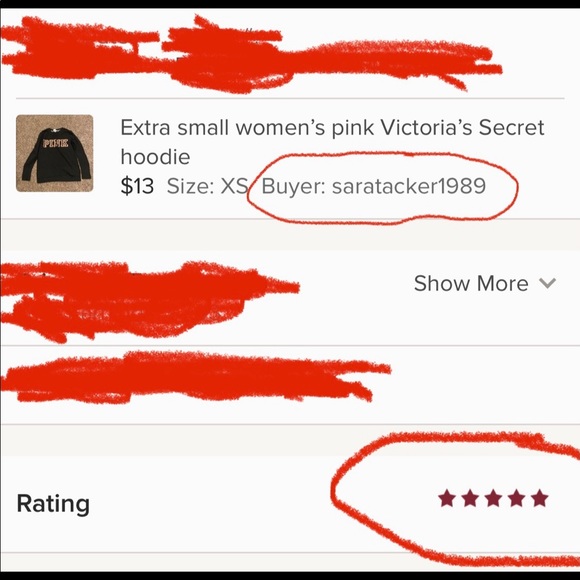Expand details using the Show More chevron
The width and height of the screenshot is (580, 580).
547,284
